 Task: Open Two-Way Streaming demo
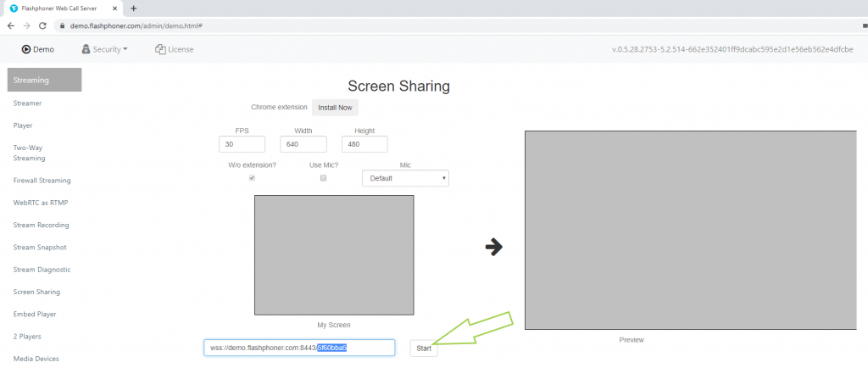(30, 153)
